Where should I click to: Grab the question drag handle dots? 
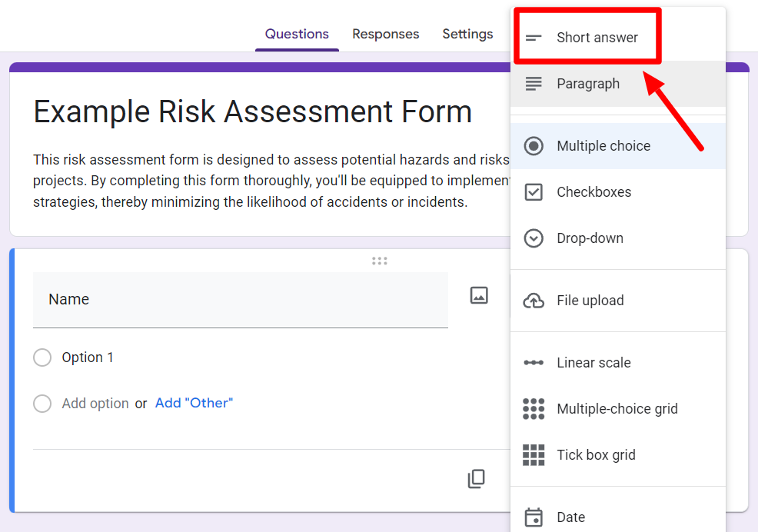pyautogui.click(x=380, y=261)
